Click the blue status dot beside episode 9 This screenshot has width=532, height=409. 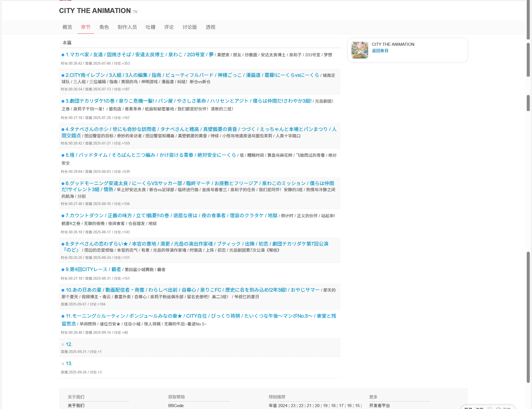63,270
